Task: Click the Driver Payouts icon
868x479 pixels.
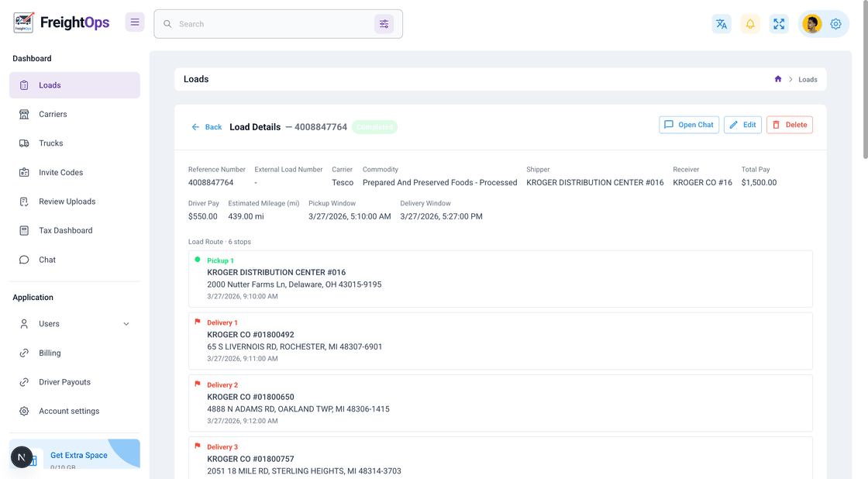Action: 24,382
